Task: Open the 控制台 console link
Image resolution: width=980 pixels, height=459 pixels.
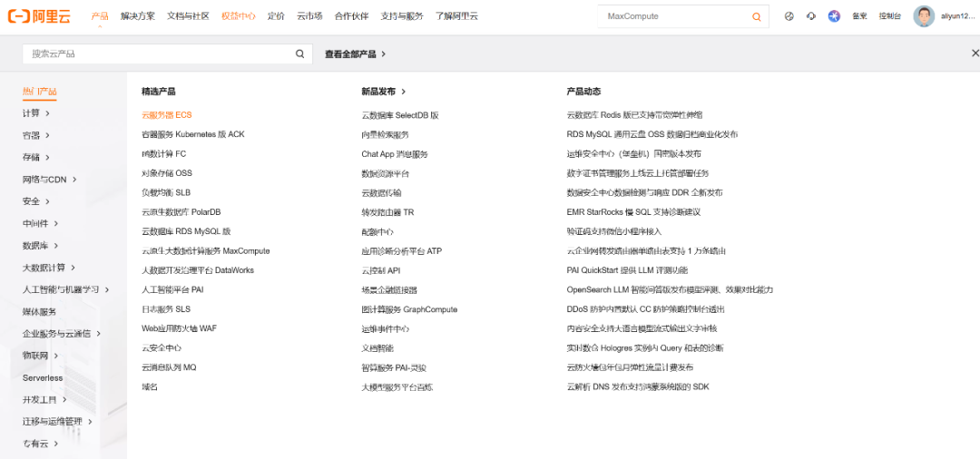Action: coord(890,16)
